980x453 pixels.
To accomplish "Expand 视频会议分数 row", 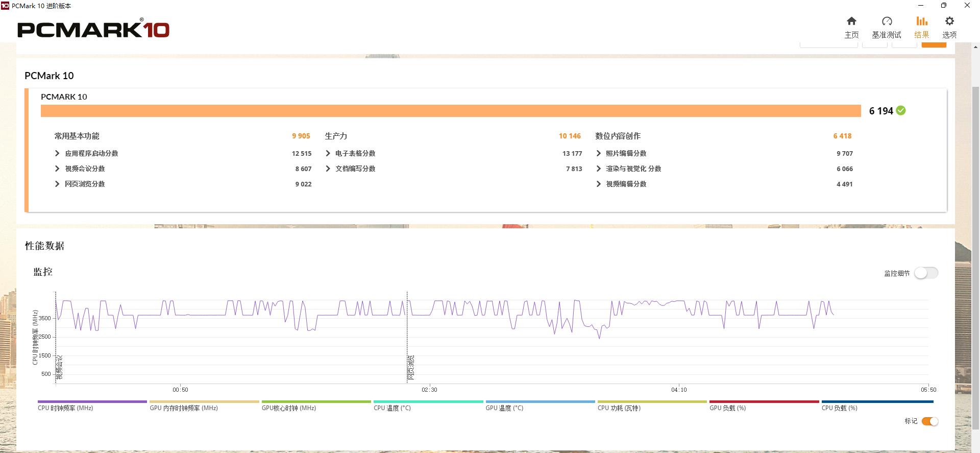I will [x=57, y=169].
